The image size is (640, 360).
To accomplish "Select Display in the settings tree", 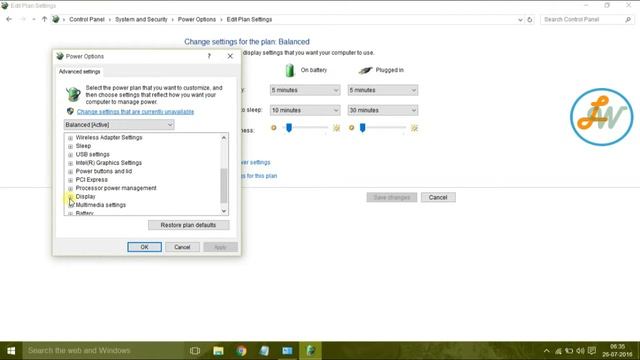I will pos(85,196).
